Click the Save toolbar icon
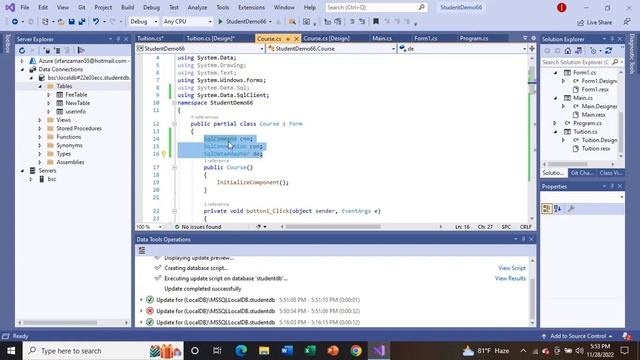 click(71, 22)
